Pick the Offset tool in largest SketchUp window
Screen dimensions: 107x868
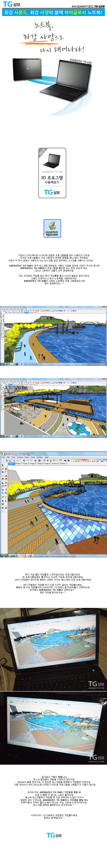6,486
